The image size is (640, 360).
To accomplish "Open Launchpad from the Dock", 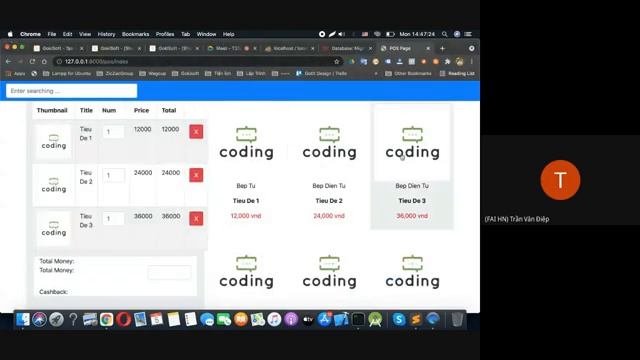I will (56, 319).
